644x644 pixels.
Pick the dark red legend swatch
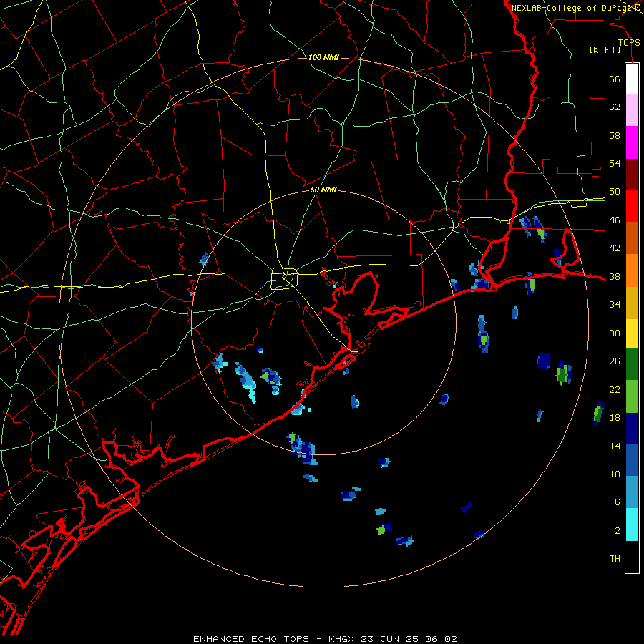point(632,174)
